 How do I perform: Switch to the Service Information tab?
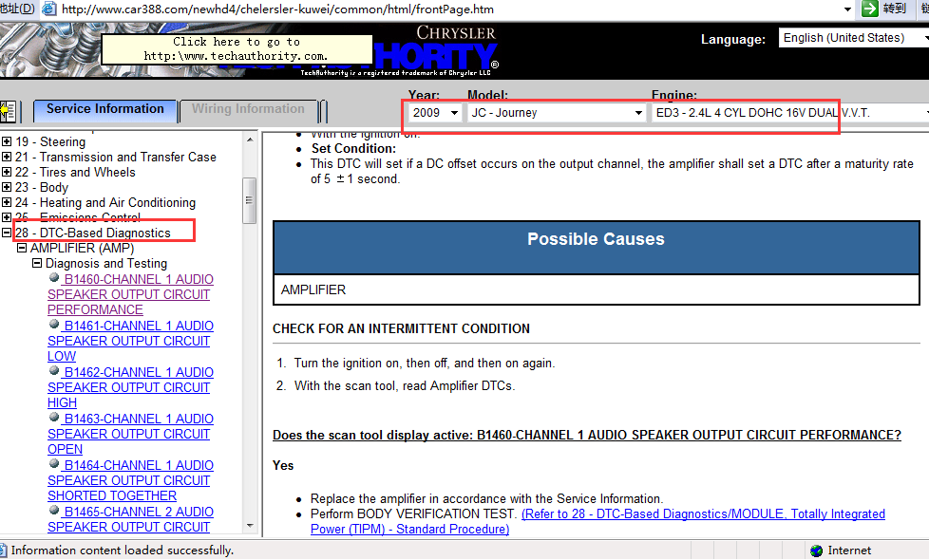click(x=105, y=110)
